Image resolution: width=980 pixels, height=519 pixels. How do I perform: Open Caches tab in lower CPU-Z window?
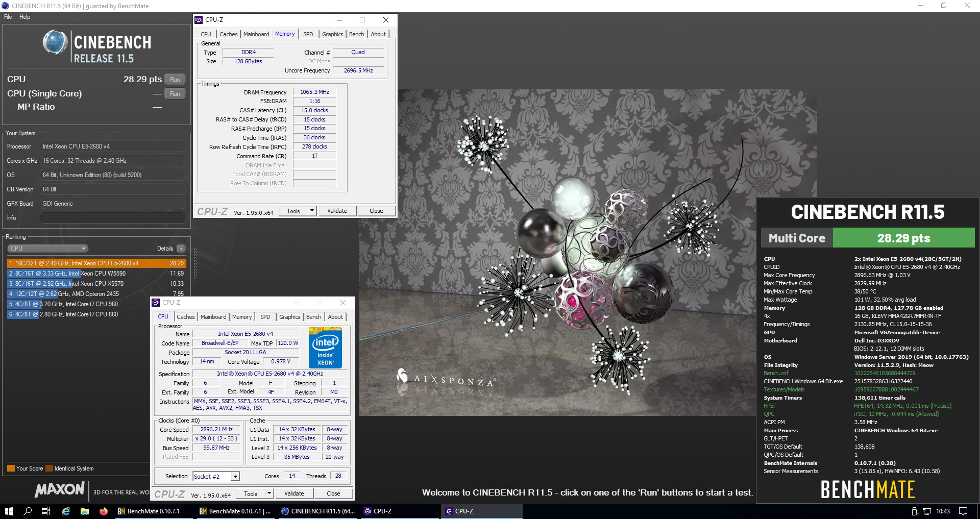(x=185, y=317)
